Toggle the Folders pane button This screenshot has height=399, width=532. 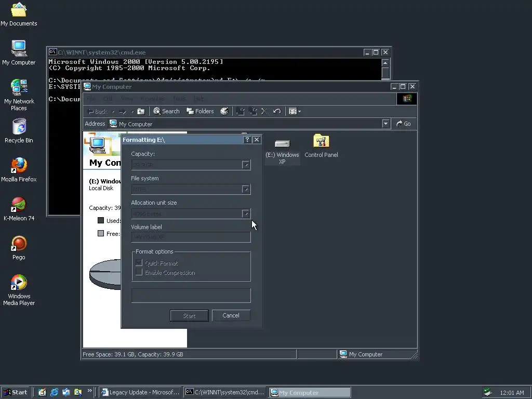point(200,111)
